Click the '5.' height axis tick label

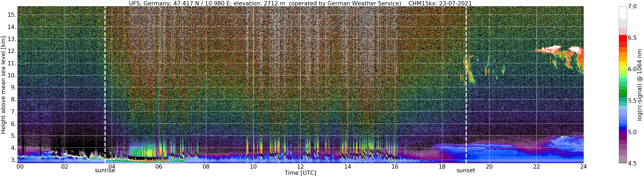coord(13,136)
